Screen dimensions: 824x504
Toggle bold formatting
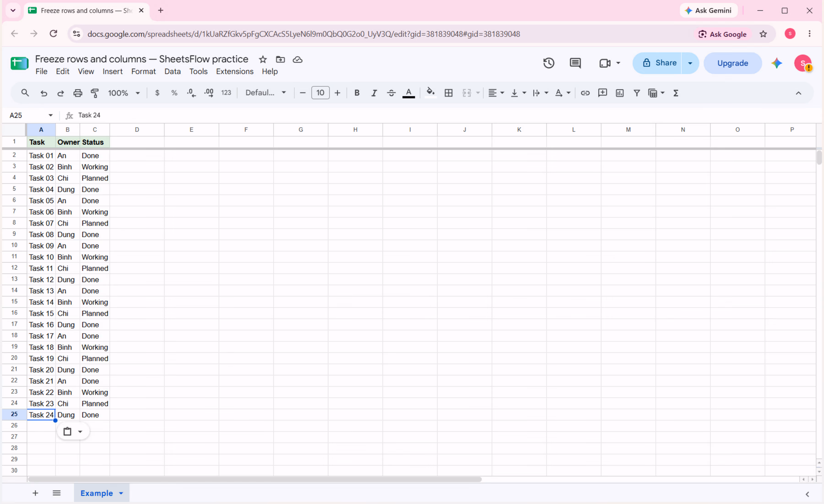click(x=357, y=93)
